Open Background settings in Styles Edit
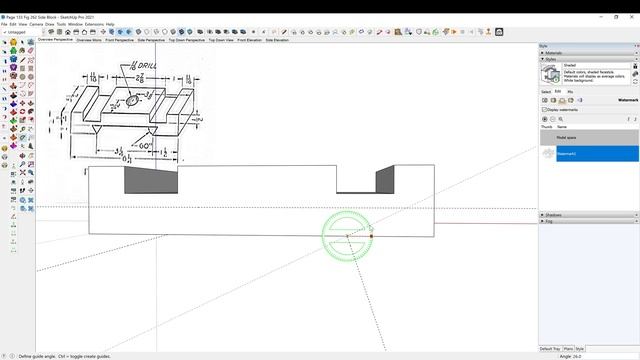 (562, 100)
